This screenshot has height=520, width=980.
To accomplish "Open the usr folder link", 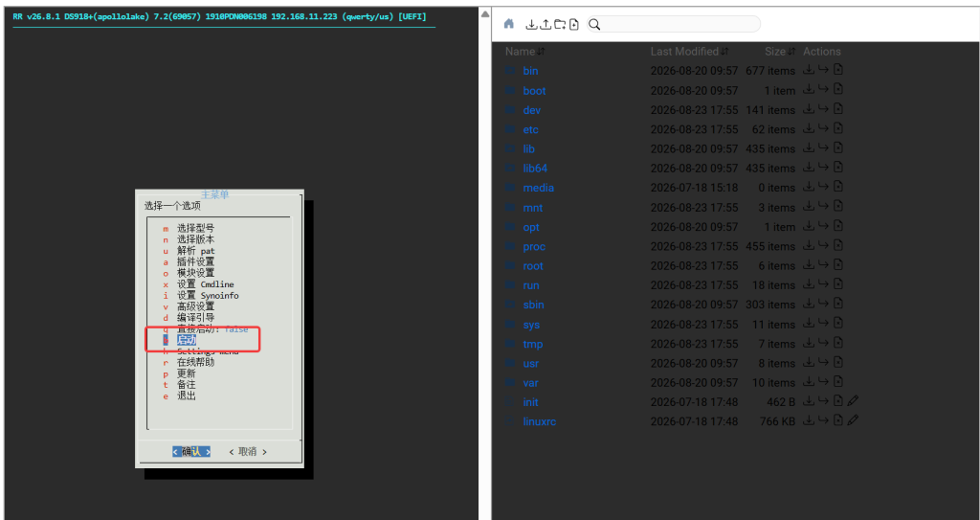I will 530,363.
